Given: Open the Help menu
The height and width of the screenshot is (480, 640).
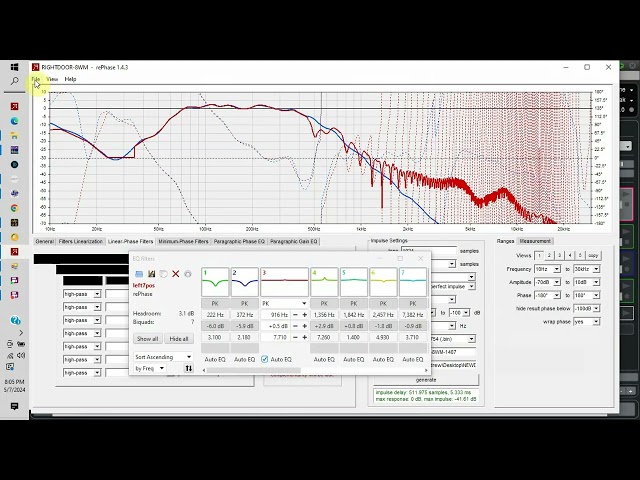Looking at the screenshot, I should pyautogui.click(x=70, y=79).
